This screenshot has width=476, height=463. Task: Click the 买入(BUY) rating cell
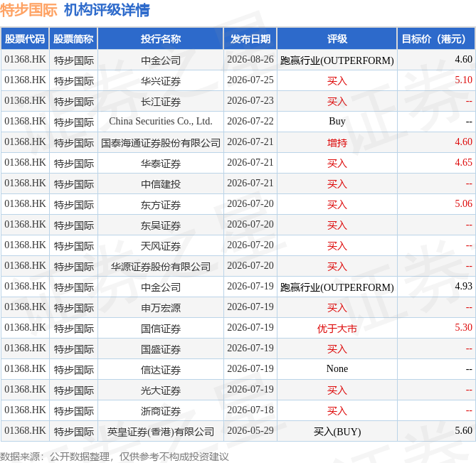[337, 432]
